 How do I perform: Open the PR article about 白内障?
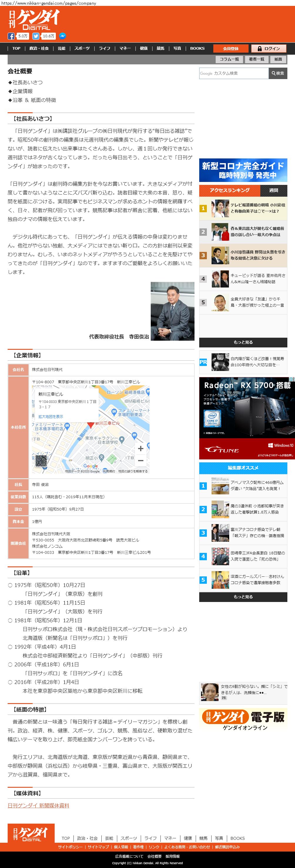coord(243,362)
